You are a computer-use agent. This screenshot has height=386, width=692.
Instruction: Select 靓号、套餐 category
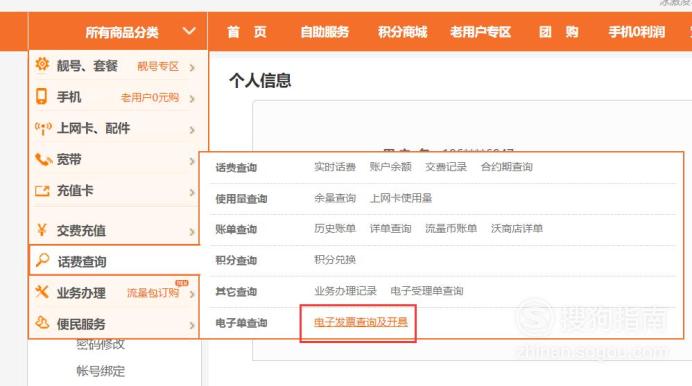[87, 66]
